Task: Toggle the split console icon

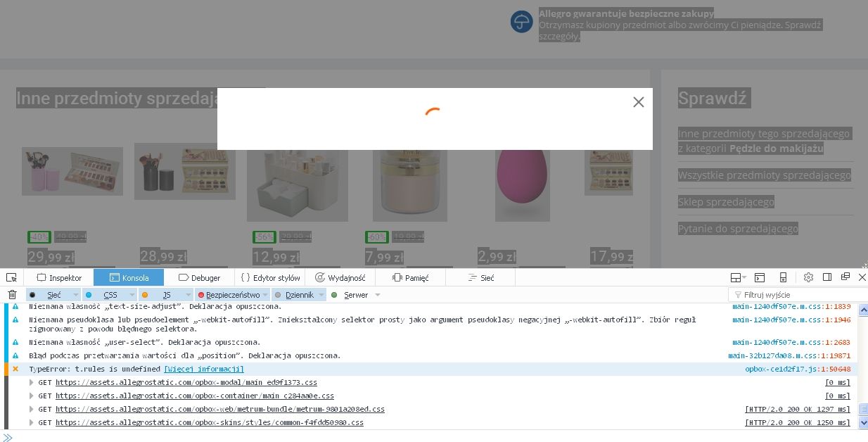Action: point(760,277)
